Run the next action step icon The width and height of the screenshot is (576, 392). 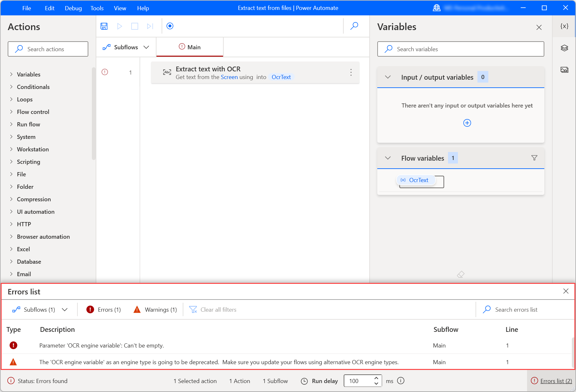tap(149, 26)
